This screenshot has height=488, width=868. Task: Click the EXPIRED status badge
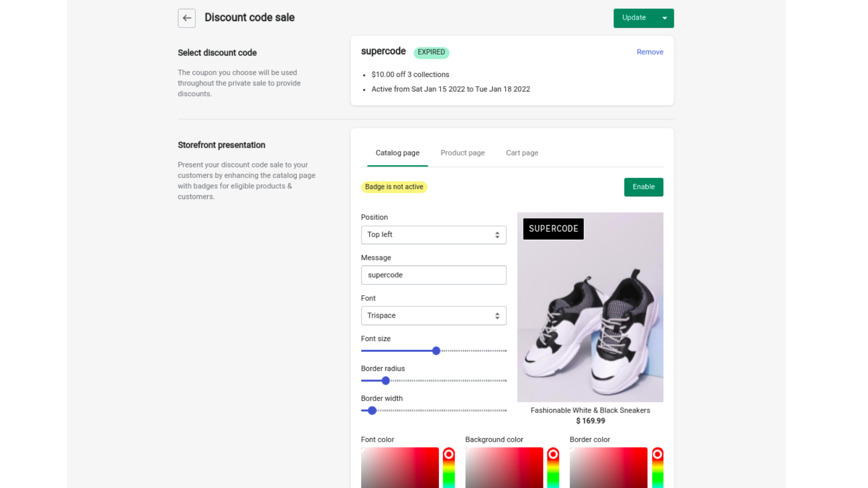pos(431,52)
